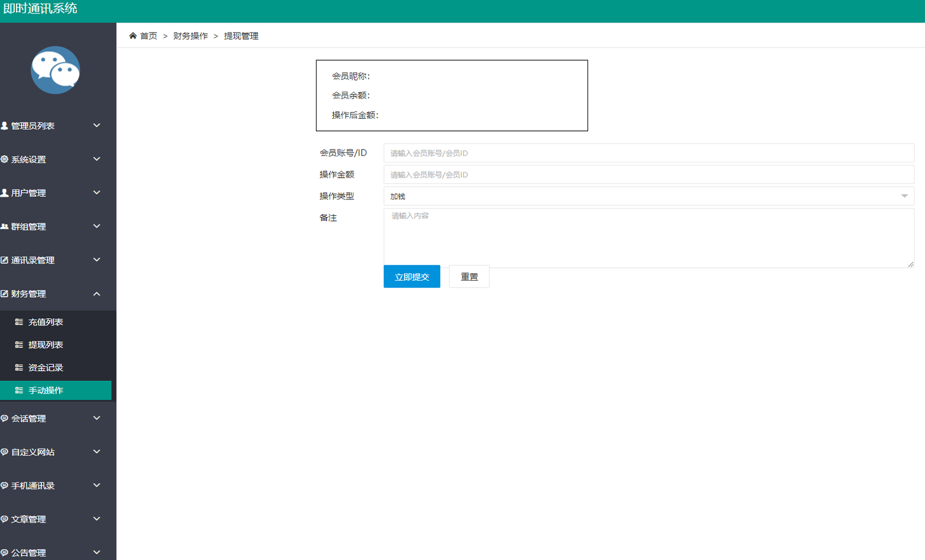
Task: Click the list icon beside 手动操作
Action: pos(19,390)
